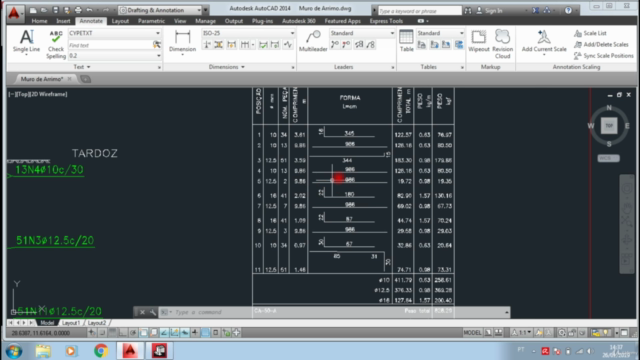Viewport: 640px width, 360px height.
Task: Toggle Object Snap in the status bar
Action: 143,333
